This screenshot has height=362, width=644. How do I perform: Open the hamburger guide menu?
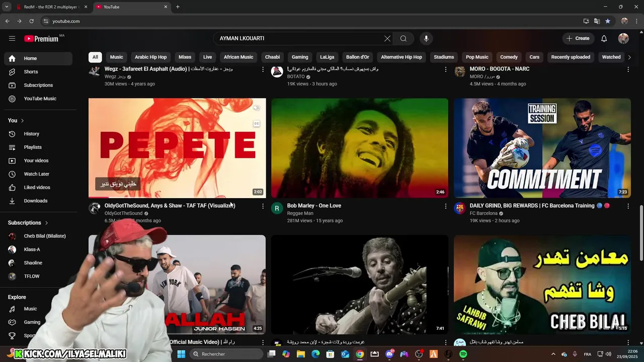(12, 38)
